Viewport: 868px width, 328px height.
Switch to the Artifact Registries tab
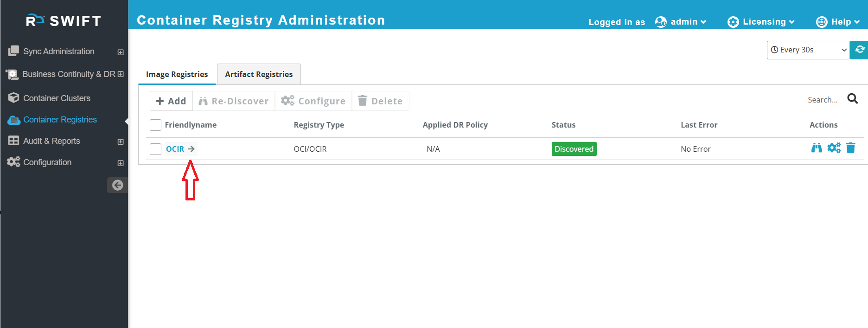[259, 74]
